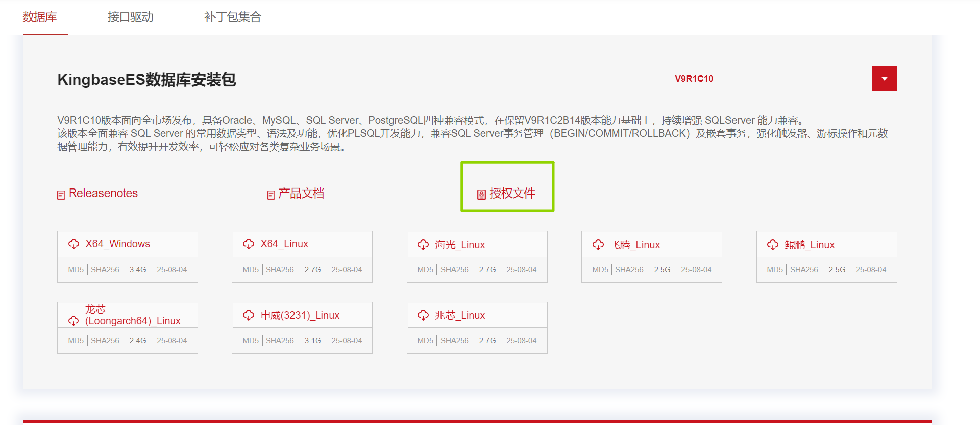View MD5 for 兆芯_Linux
Screen dimensions: 980x425
click(425, 341)
